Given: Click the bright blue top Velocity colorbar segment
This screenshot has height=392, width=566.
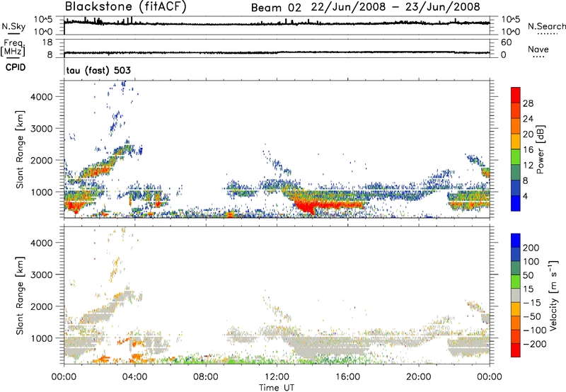Looking at the screenshot, I should (516, 241).
